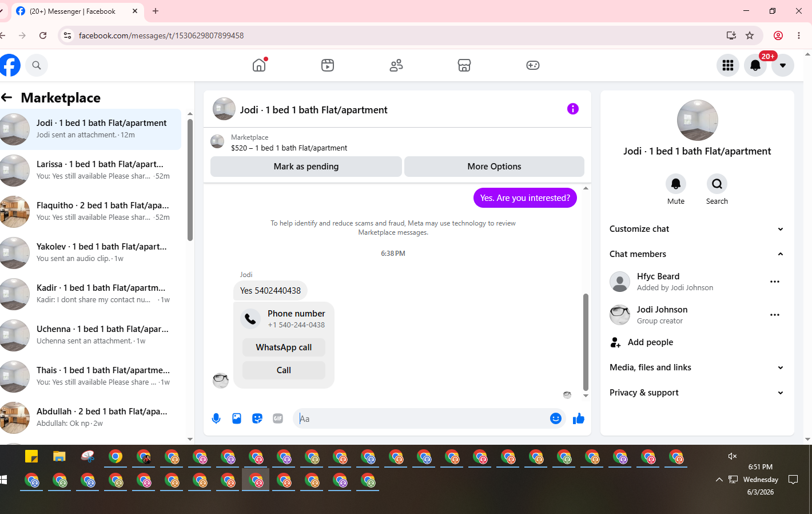The width and height of the screenshot is (812, 514).
Task: Open a new browser tab
Action: (156, 11)
